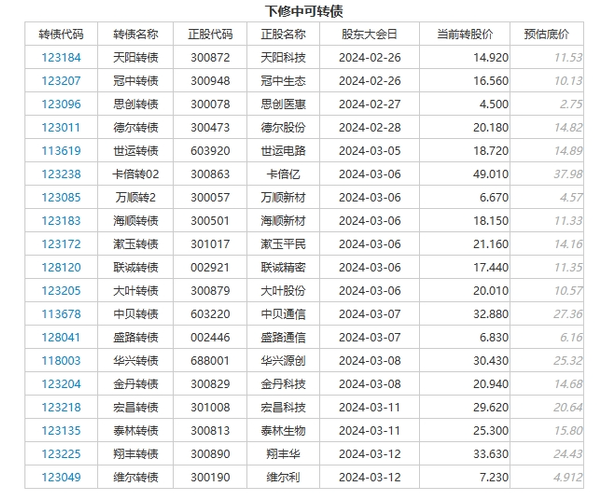Click conversion price 32.880

pos(491,314)
